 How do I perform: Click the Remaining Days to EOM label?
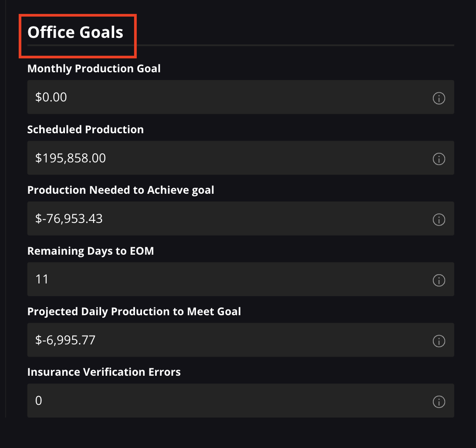(x=91, y=251)
